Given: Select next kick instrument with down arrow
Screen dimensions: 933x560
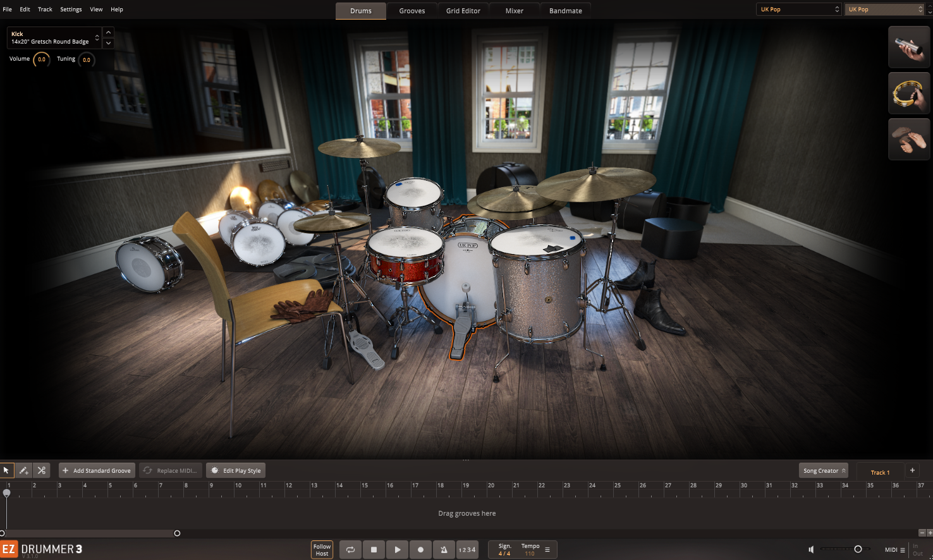Looking at the screenshot, I should [x=109, y=43].
